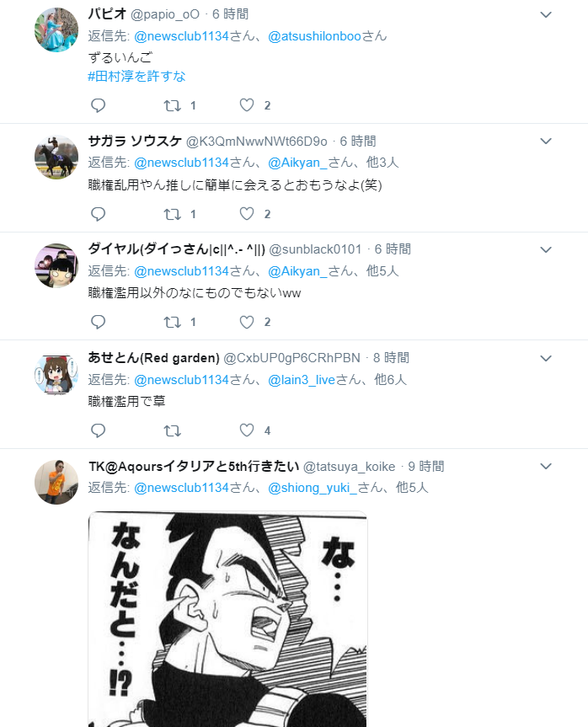Retweet the sunblack0101 tweet
Screen dimensions: 588x727
pos(173,322)
